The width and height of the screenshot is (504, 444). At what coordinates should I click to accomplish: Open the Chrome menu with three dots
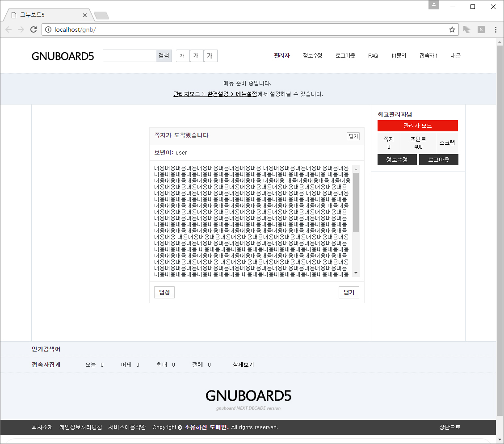point(495,29)
